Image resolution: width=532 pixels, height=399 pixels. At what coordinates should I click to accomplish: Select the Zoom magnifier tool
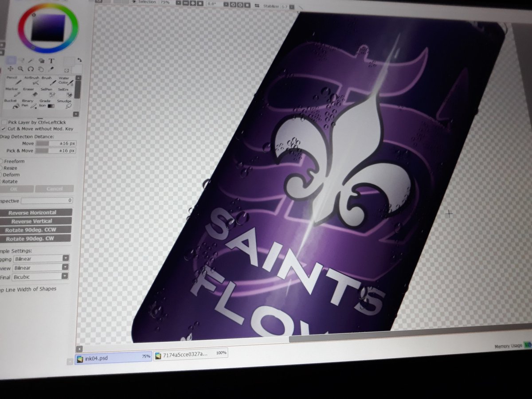click(21, 69)
